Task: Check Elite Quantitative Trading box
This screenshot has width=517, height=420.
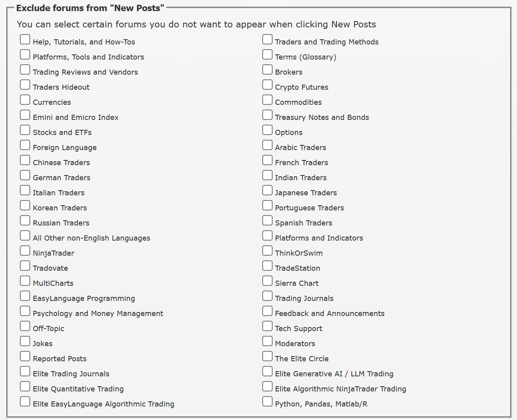Action: click(25, 386)
